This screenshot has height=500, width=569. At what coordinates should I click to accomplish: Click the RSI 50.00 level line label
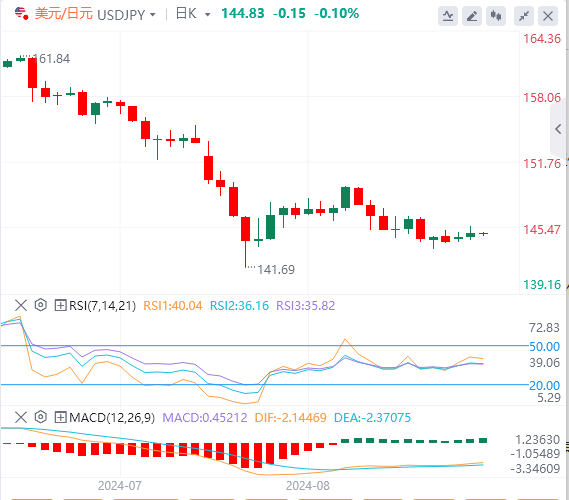point(544,347)
